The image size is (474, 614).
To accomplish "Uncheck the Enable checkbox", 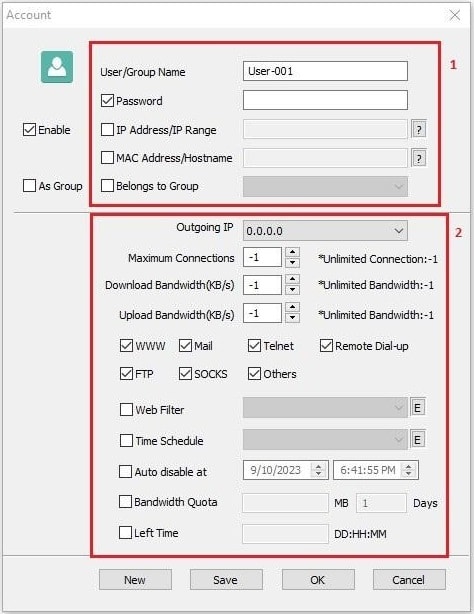I will 29,130.
